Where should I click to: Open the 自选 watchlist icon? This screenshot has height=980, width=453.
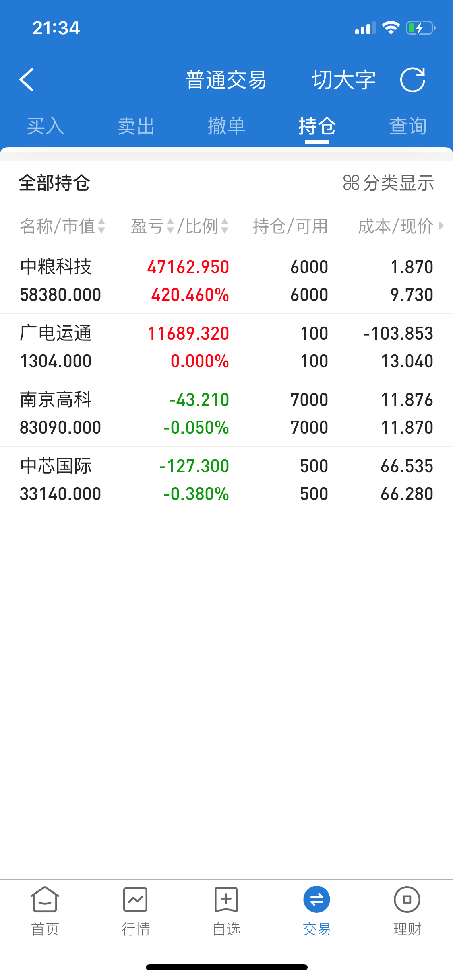(x=226, y=900)
